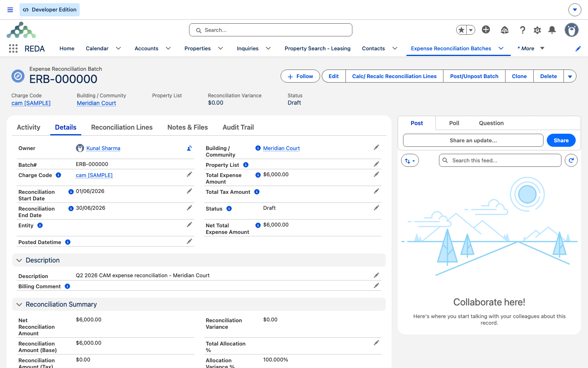Open the Setup gear icon
This screenshot has height=368, width=588.
[537, 30]
